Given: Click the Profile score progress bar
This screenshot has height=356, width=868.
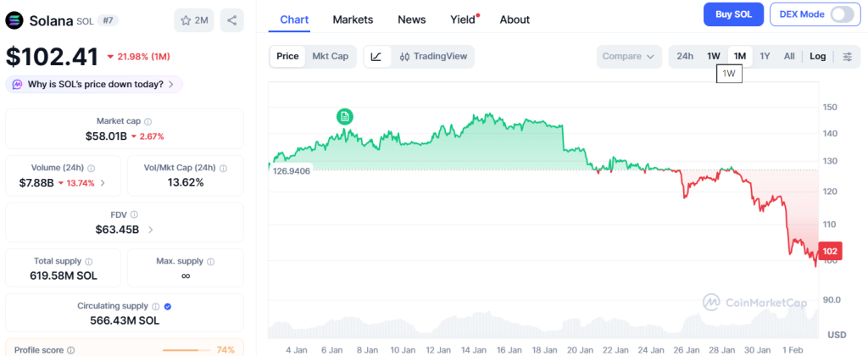Looking at the screenshot, I should pos(186,349).
